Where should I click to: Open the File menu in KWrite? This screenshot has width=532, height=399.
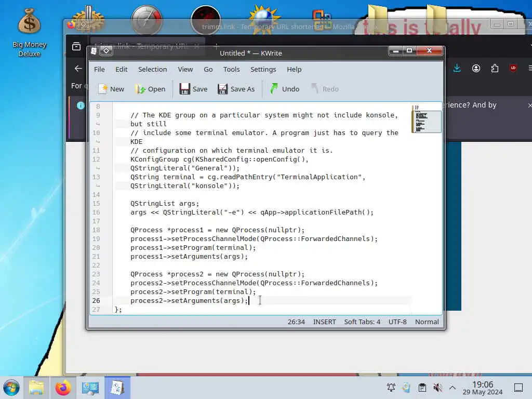pos(99,69)
